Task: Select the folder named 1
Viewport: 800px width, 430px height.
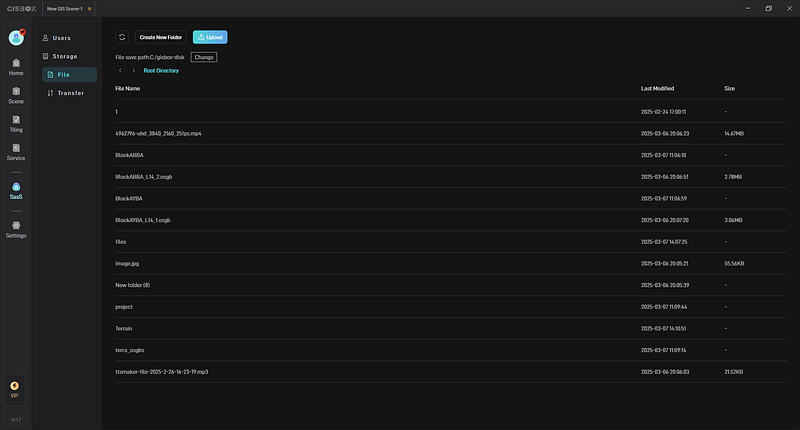Action: (x=451, y=112)
